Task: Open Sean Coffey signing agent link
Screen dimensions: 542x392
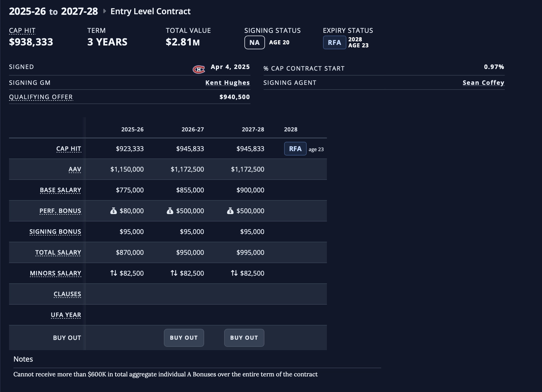Action: 483,83
